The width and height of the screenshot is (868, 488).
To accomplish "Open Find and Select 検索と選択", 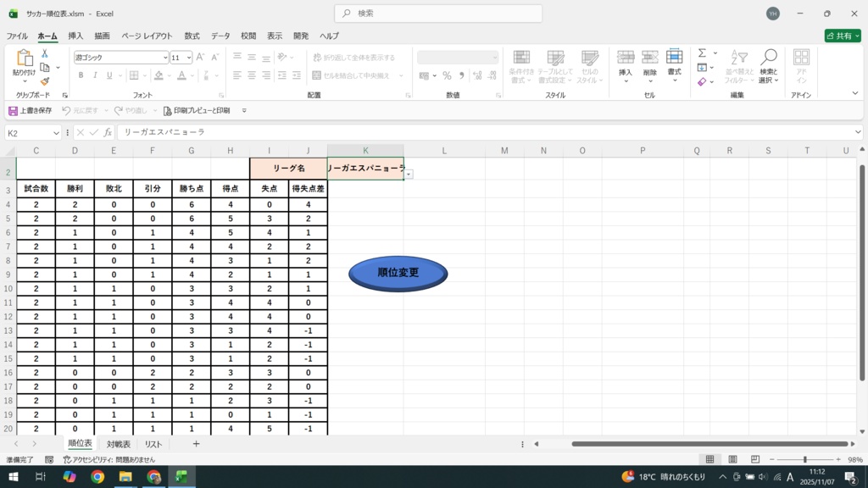I will tap(768, 66).
